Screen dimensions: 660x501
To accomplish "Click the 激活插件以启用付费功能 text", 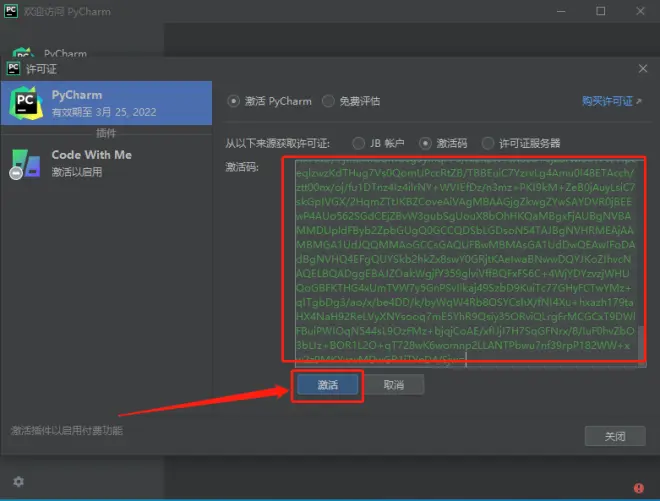I will click(67, 430).
